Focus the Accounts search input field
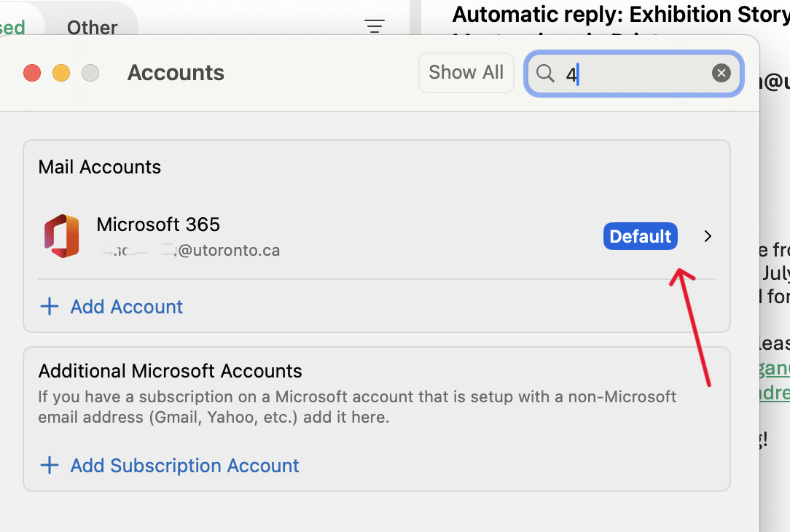Screen dimensions: 790x532 coord(634,73)
